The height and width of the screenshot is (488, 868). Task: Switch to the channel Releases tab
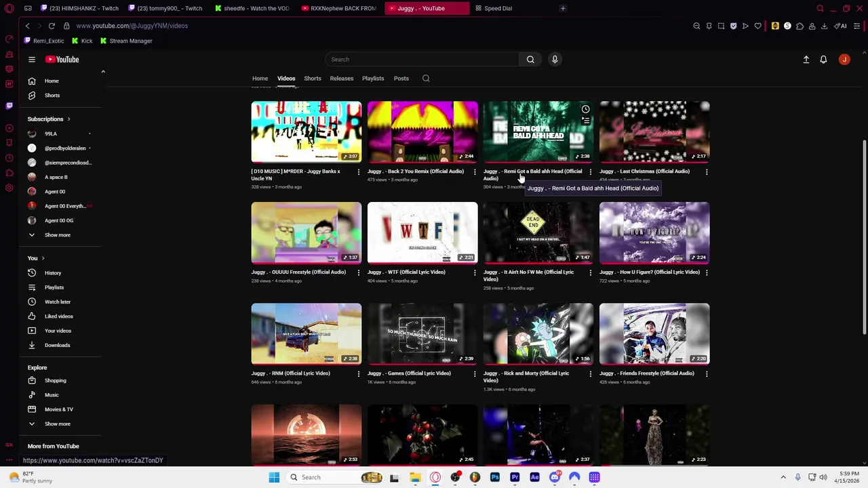(342, 79)
